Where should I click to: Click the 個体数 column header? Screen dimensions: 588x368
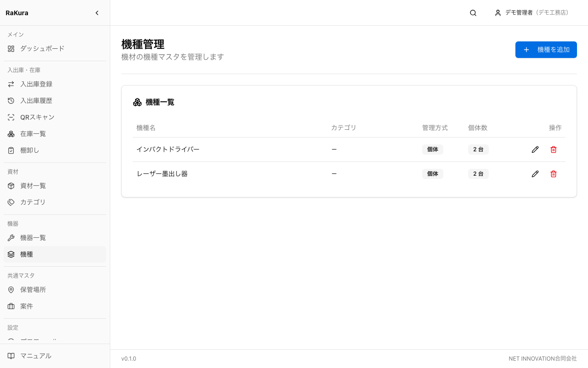[478, 128]
